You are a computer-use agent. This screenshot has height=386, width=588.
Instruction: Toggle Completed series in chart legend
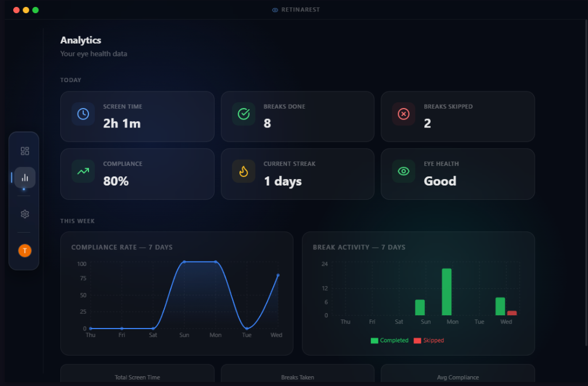click(x=389, y=340)
